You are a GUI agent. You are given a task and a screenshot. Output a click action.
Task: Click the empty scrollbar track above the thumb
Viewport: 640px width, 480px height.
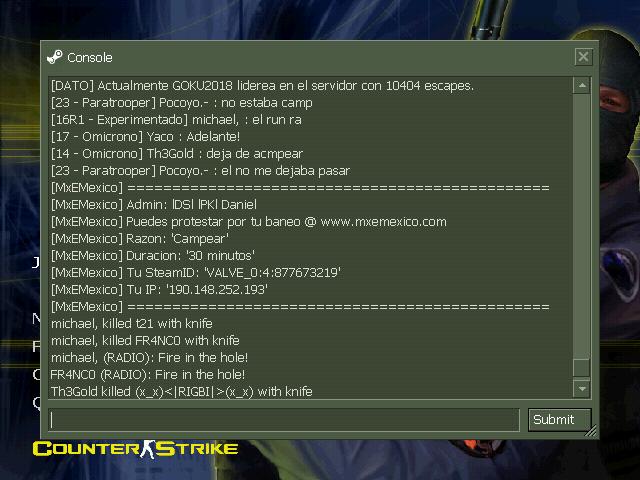[x=582, y=226]
